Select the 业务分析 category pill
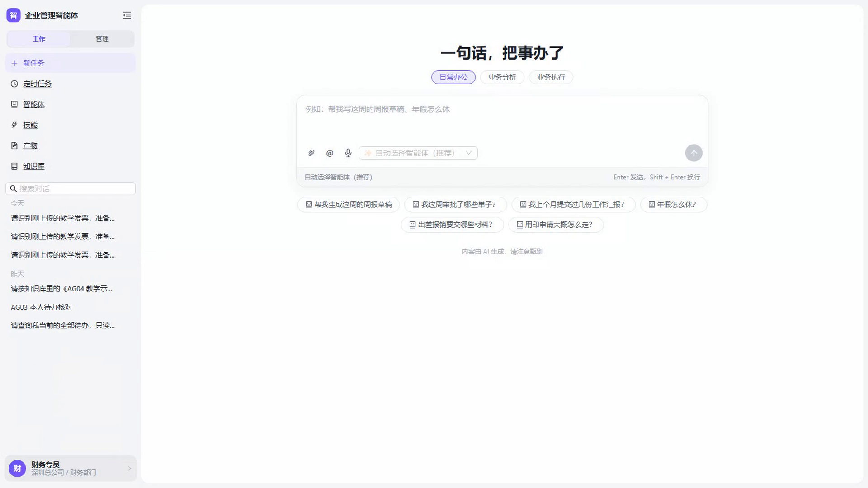Image resolution: width=868 pixels, height=488 pixels. click(502, 77)
